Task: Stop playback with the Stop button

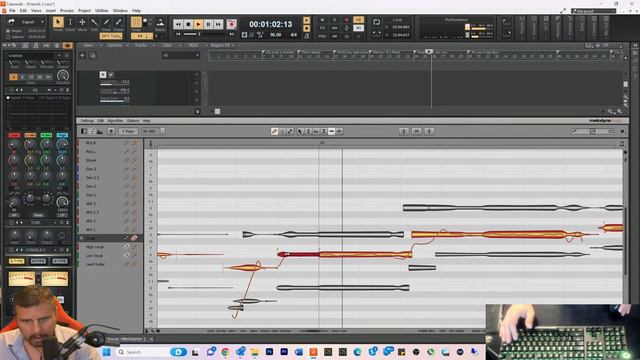Action: tap(188, 24)
